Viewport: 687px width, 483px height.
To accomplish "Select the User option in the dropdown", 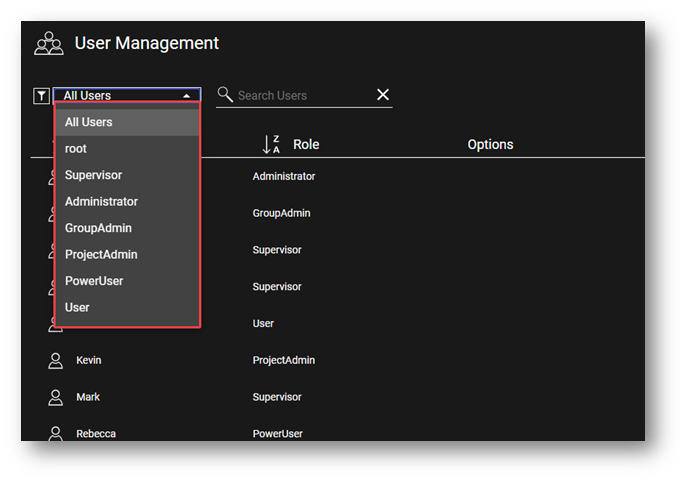I will (77, 308).
